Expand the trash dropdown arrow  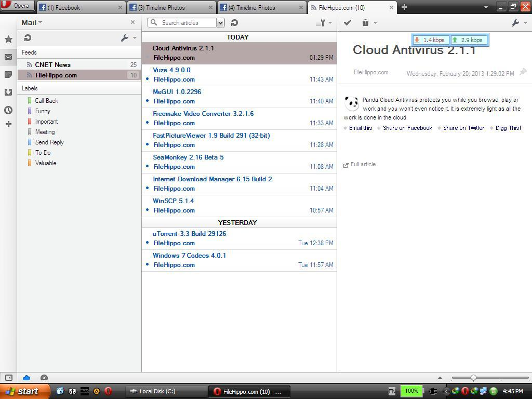coord(375,23)
